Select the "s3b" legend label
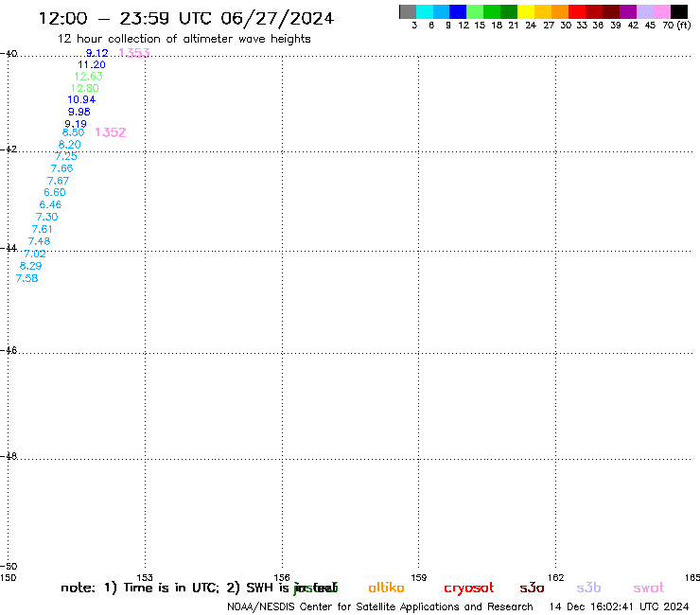The image size is (700, 615). tap(588, 588)
